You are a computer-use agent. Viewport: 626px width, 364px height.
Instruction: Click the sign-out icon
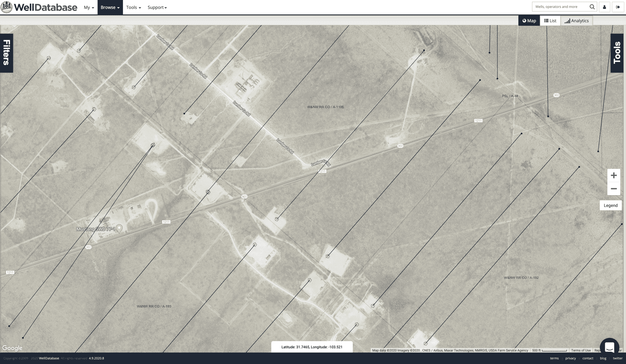coord(618,7)
